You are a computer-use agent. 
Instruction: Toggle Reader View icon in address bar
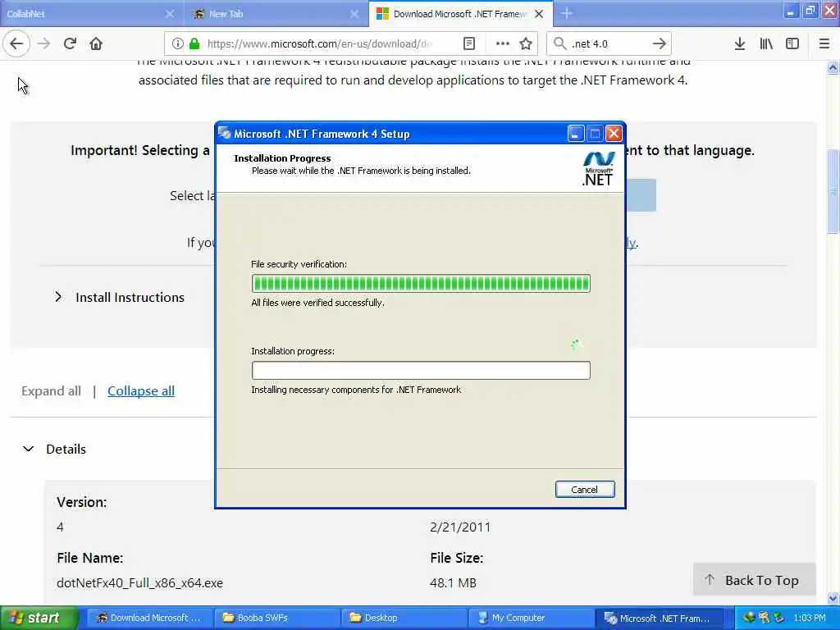point(468,43)
